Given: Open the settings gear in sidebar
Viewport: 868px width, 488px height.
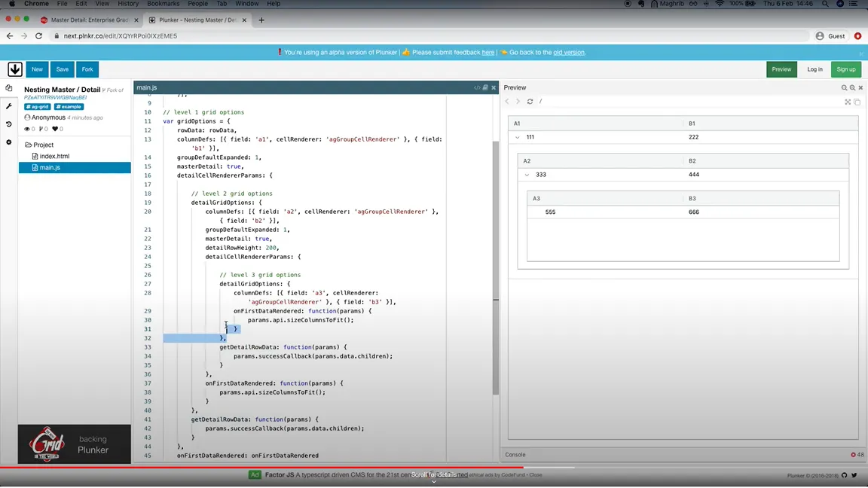Looking at the screenshot, I should [9, 142].
